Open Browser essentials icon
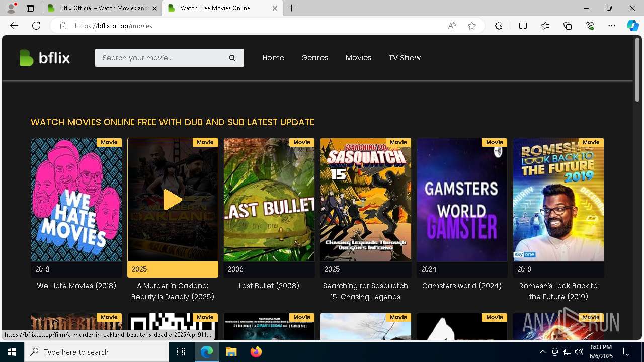The height and width of the screenshot is (362, 644). (x=590, y=26)
